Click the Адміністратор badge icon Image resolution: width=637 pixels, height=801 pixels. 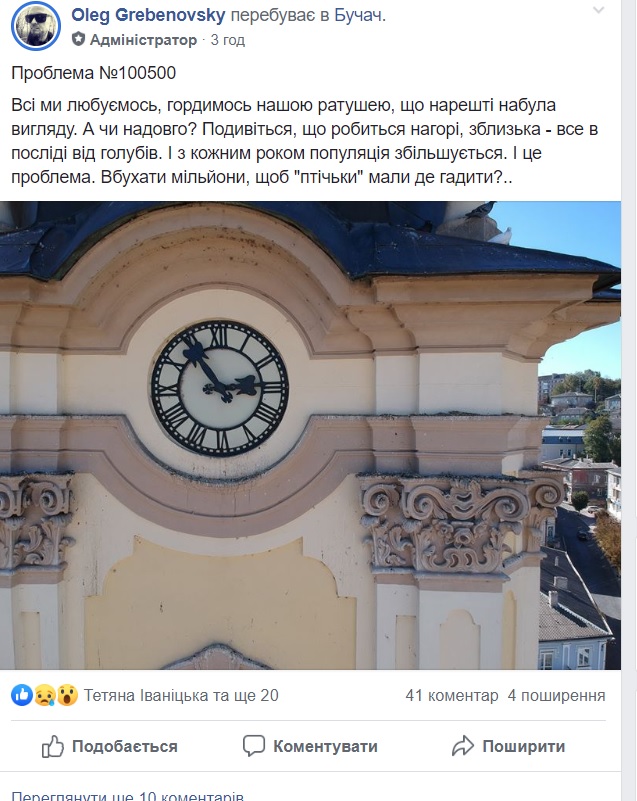click(78, 39)
